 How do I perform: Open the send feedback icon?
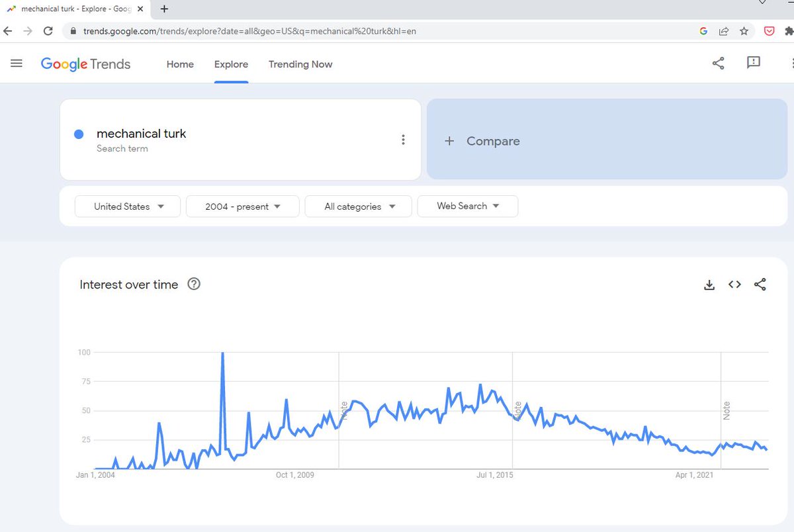753,63
